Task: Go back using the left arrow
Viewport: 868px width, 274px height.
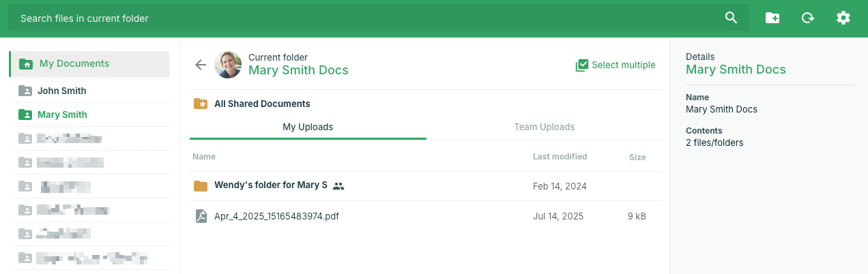Action: click(x=201, y=65)
